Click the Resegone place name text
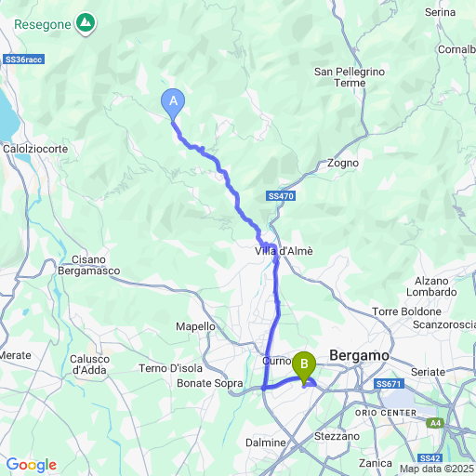 click(x=43, y=25)
